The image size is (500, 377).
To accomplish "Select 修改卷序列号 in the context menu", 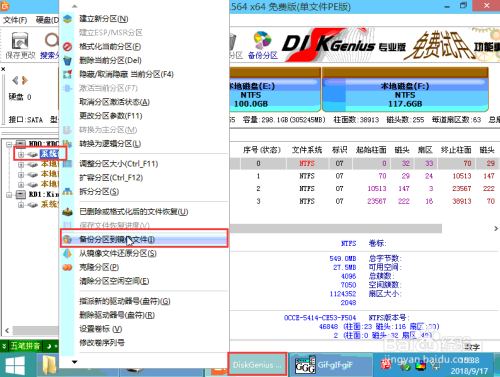I will [x=102, y=343].
